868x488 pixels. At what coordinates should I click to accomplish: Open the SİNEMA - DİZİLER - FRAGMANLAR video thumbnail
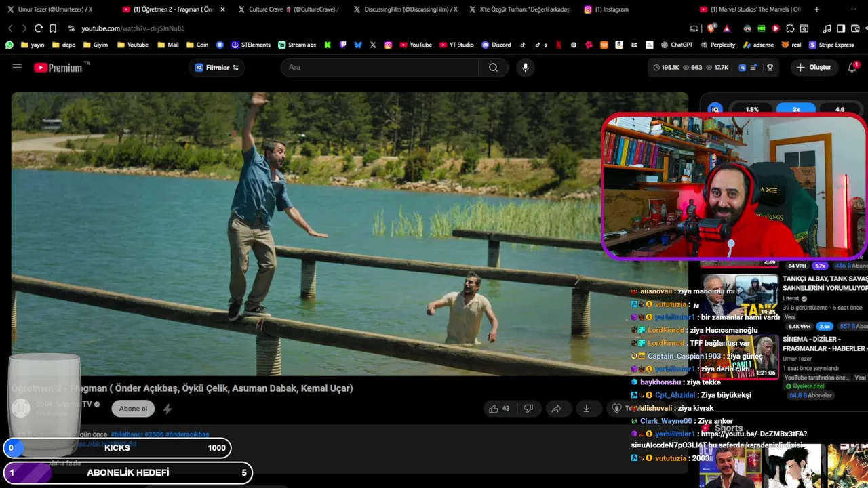(x=739, y=356)
